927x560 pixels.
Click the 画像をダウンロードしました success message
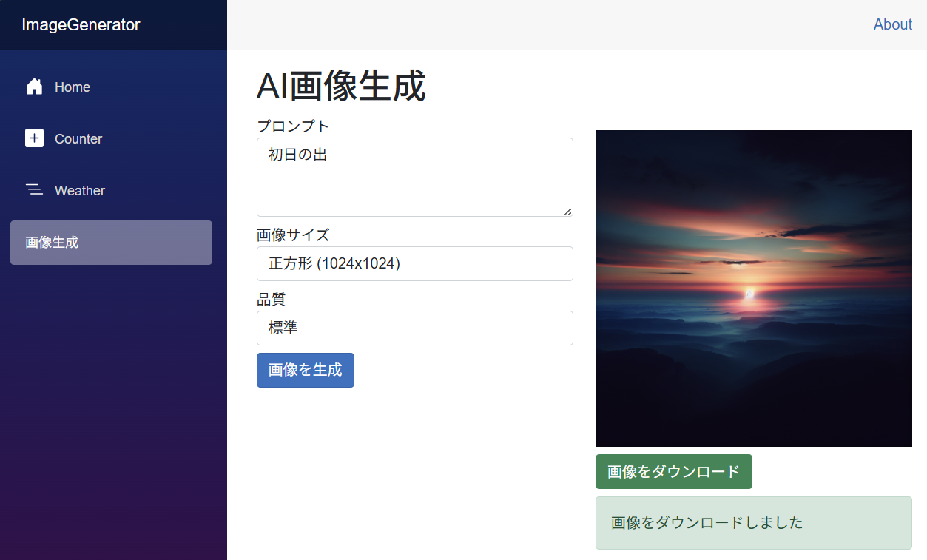(x=753, y=523)
